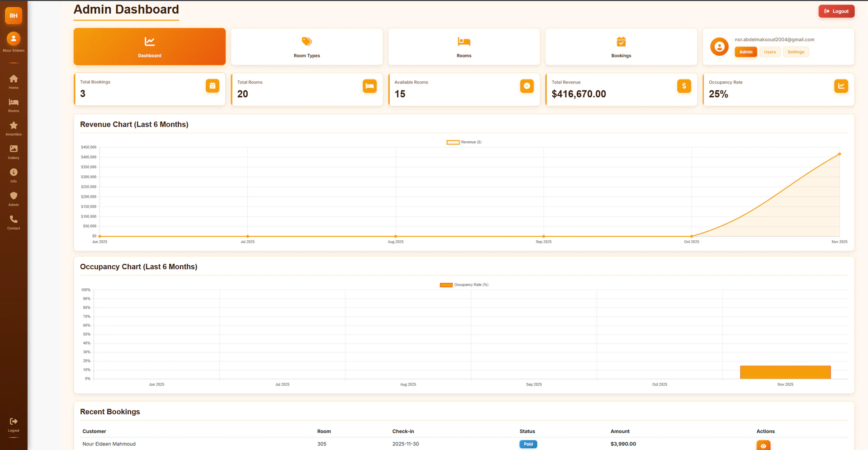Click the orange user avatar beside email
868x450 pixels.
[719, 47]
